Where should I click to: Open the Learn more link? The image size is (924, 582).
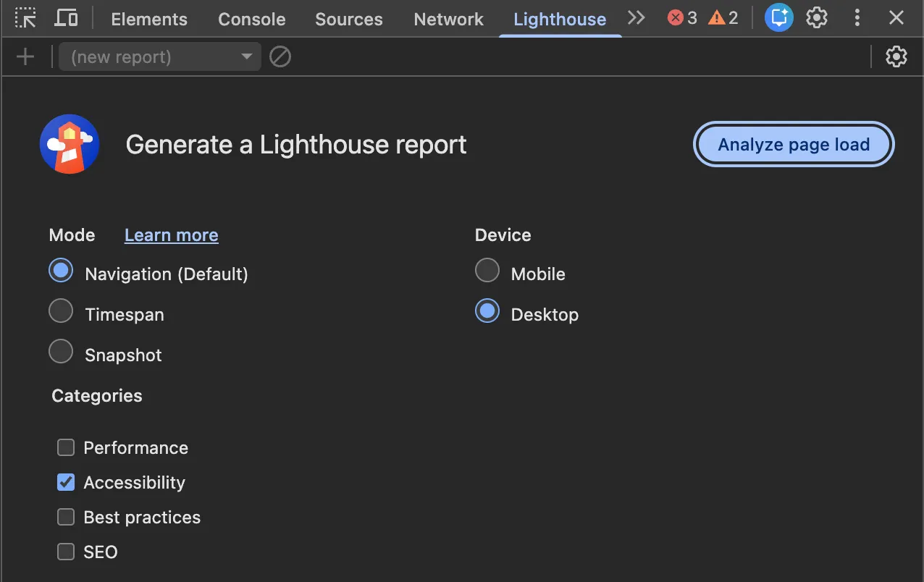172,235
